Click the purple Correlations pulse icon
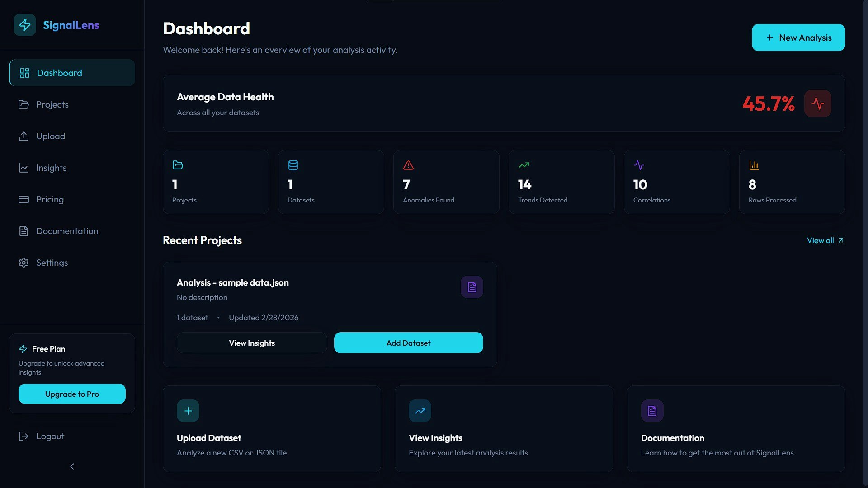 click(x=639, y=165)
